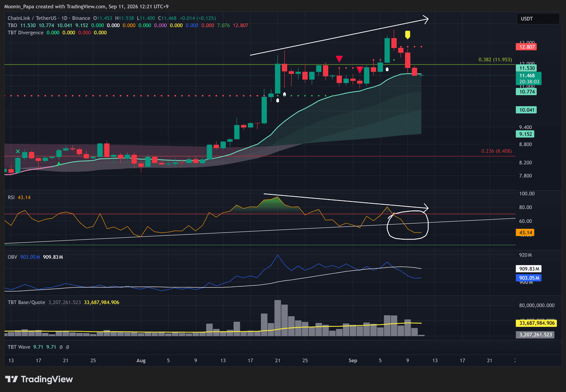Click the 100.00 level on the RSI scale

(526, 194)
